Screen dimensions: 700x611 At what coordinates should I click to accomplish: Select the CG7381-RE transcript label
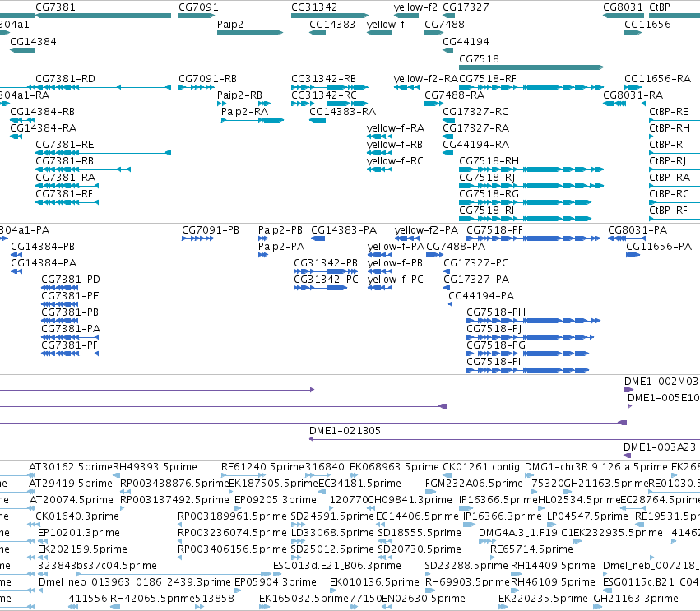coord(65,144)
